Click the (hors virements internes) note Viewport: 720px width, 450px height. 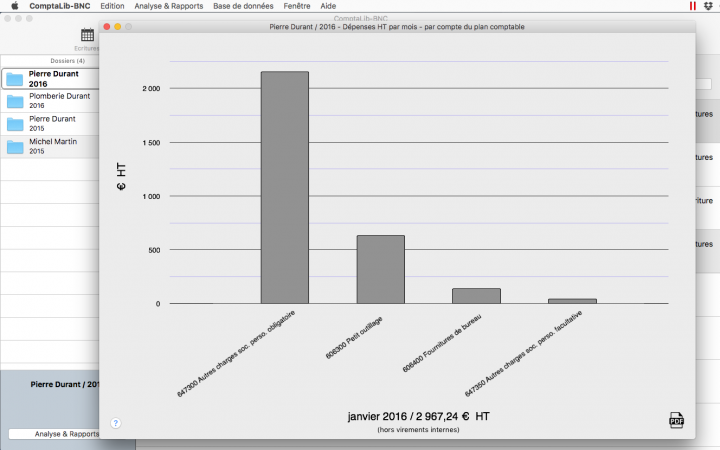coord(418,430)
